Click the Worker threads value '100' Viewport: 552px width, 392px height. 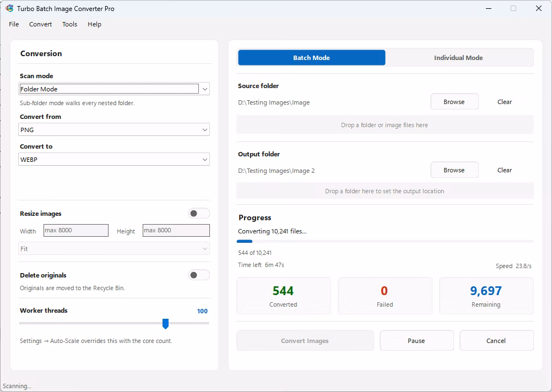[202, 311]
